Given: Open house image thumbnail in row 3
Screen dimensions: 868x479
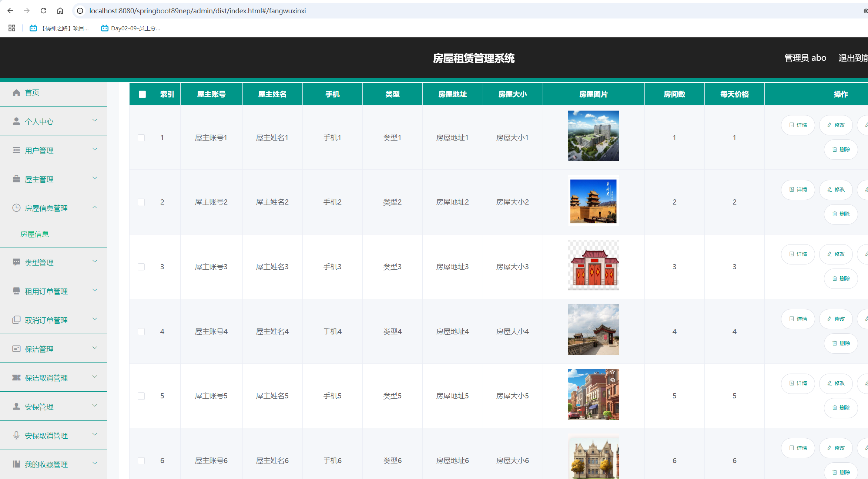Looking at the screenshot, I should (x=593, y=265).
